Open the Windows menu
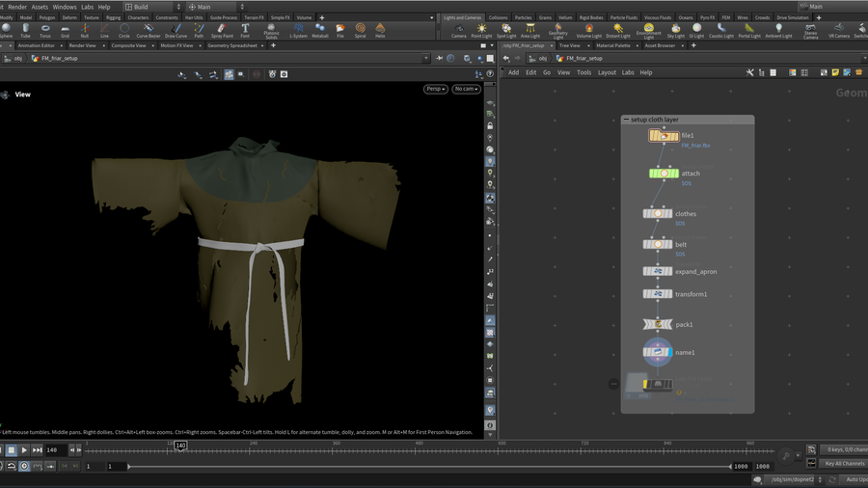The height and width of the screenshot is (488, 868). click(65, 7)
